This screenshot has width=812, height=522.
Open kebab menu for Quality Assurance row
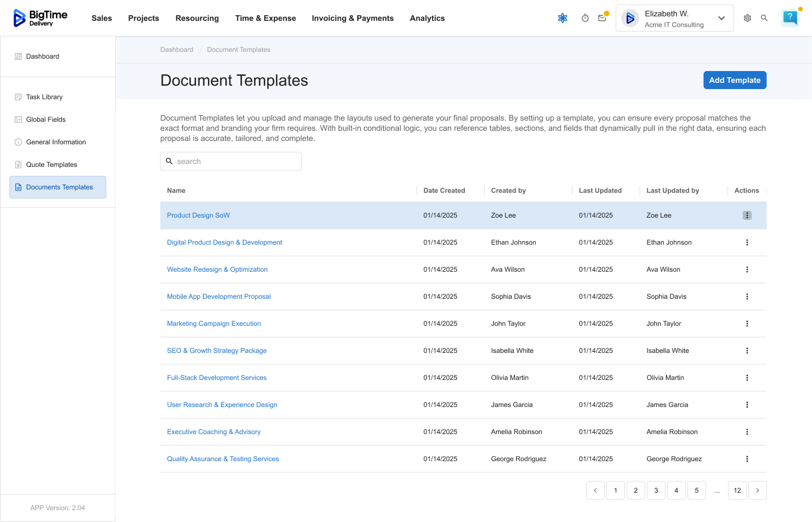747,459
